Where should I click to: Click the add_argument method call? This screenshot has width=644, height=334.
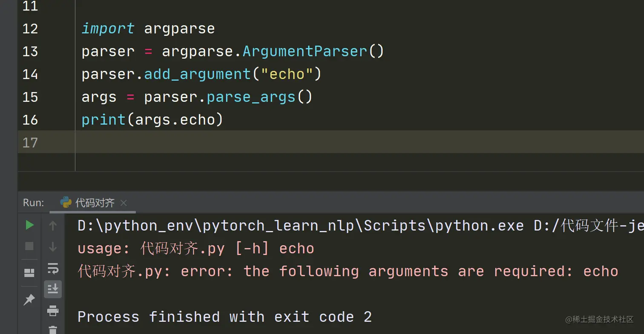tap(198, 74)
